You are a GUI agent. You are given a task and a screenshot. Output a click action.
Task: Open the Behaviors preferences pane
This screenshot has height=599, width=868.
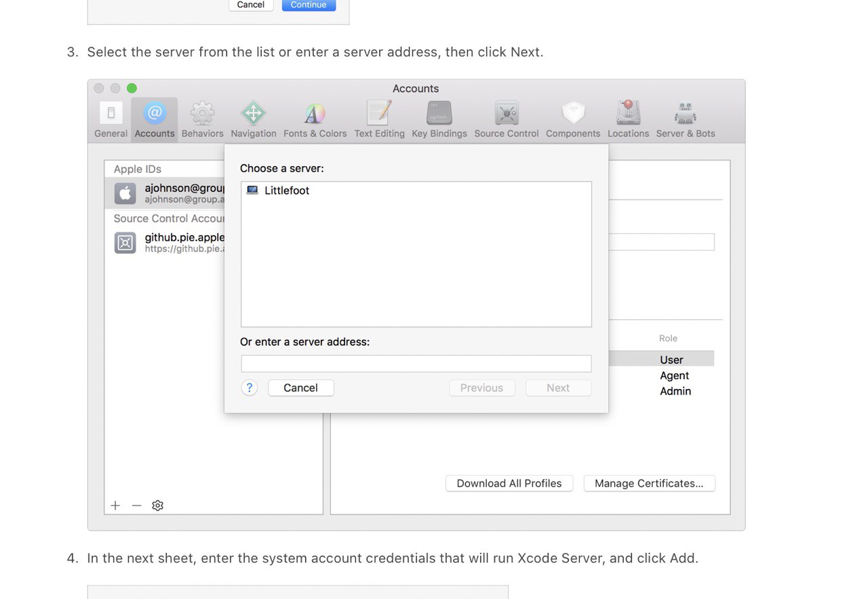click(202, 120)
